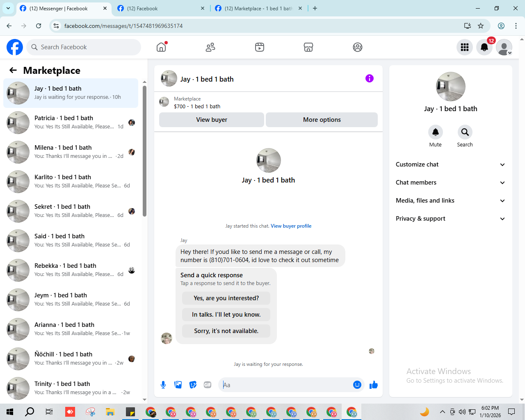Screen dimensions: 525x420
Task: Open the Video/Reels icon in top navigation
Action: (260, 47)
